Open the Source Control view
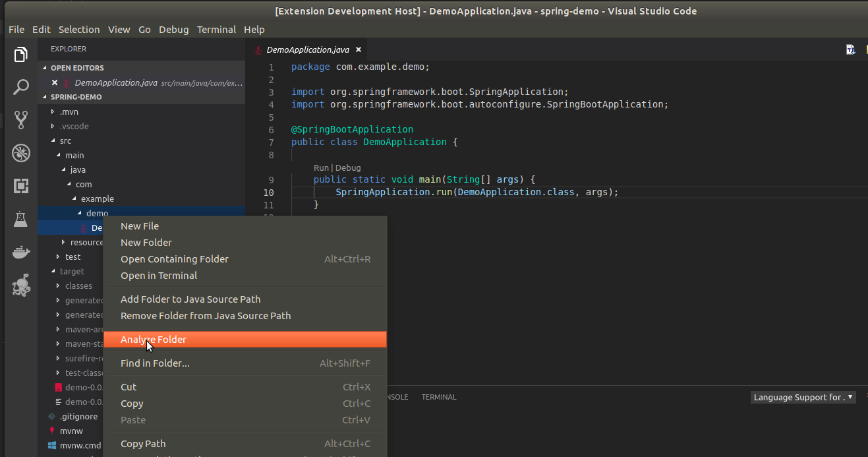Viewport: 868px width, 457px height. pos(21,120)
